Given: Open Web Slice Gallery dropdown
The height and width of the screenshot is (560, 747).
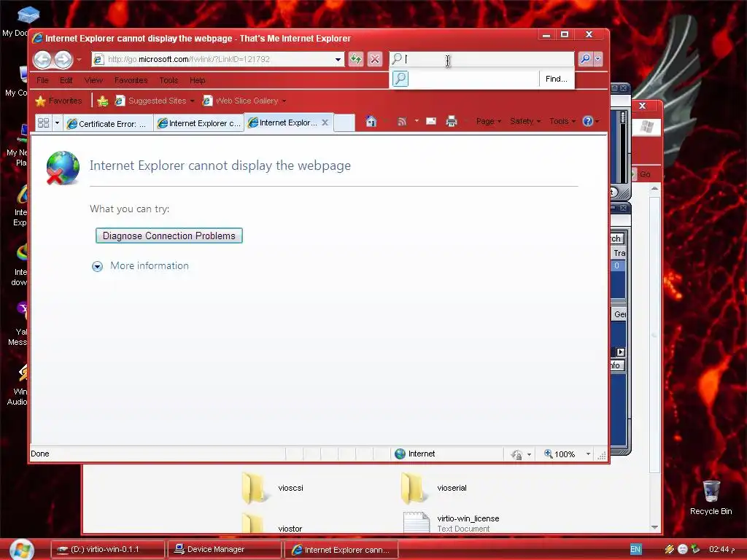Looking at the screenshot, I should [244, 101].
